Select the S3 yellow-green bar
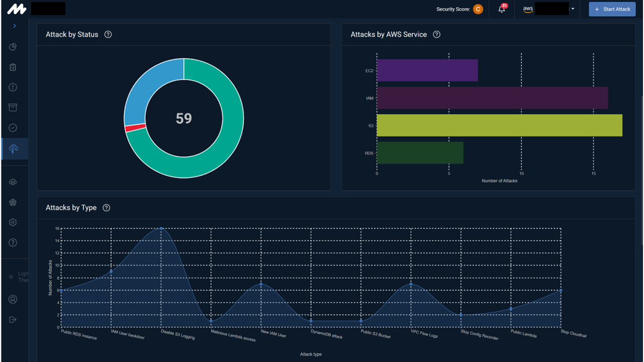Image resolution: width=644 pixels, height=362 pixels. (500, 125)
